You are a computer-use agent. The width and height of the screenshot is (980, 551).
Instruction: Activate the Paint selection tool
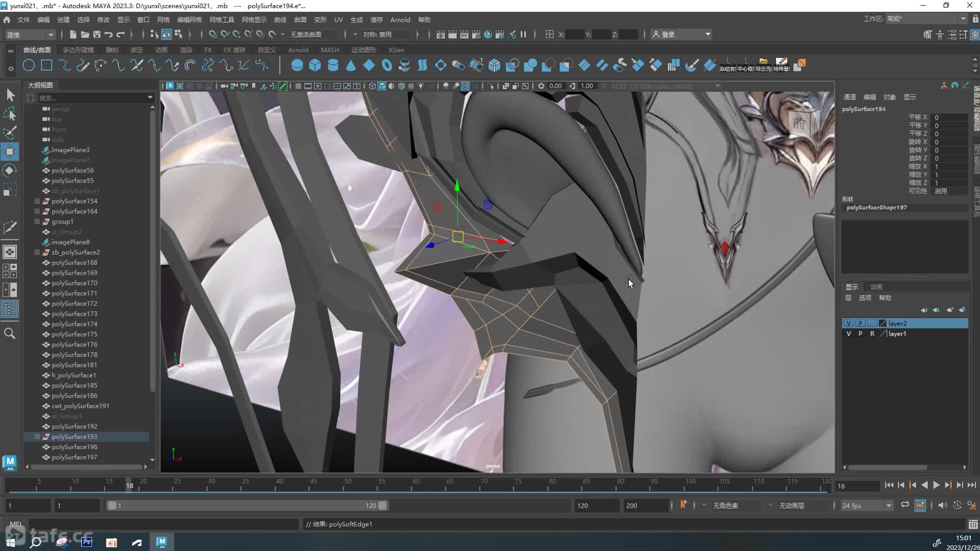click(x=10, y=133)
